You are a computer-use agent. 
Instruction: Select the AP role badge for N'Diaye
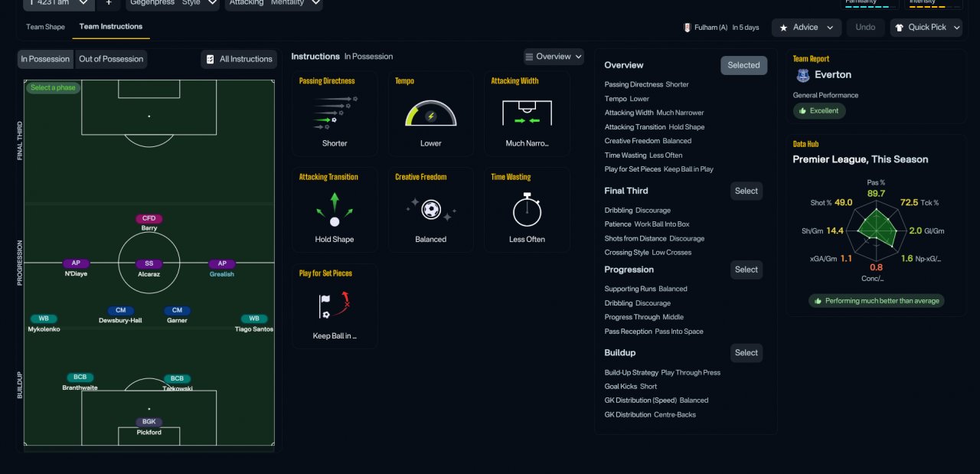point(76,263)
